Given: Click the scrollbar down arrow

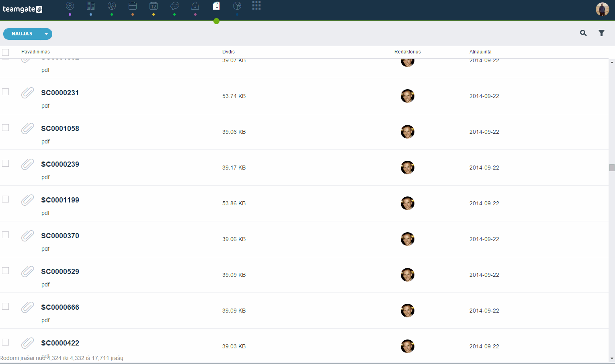Looking at the screenshot, I should (x=612, y=358).
